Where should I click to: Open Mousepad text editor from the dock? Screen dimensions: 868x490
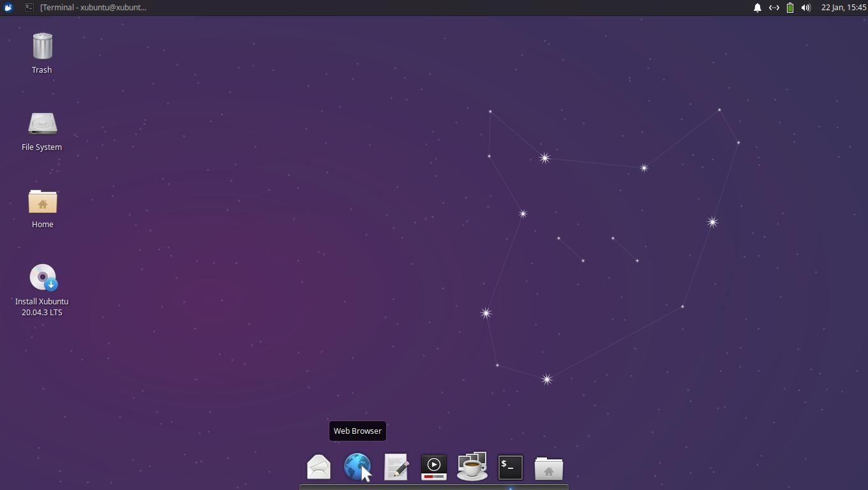pos(396,467)
